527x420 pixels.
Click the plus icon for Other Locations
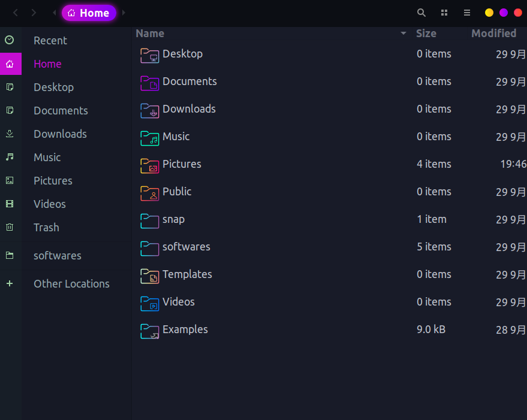[x=10, y=283]
